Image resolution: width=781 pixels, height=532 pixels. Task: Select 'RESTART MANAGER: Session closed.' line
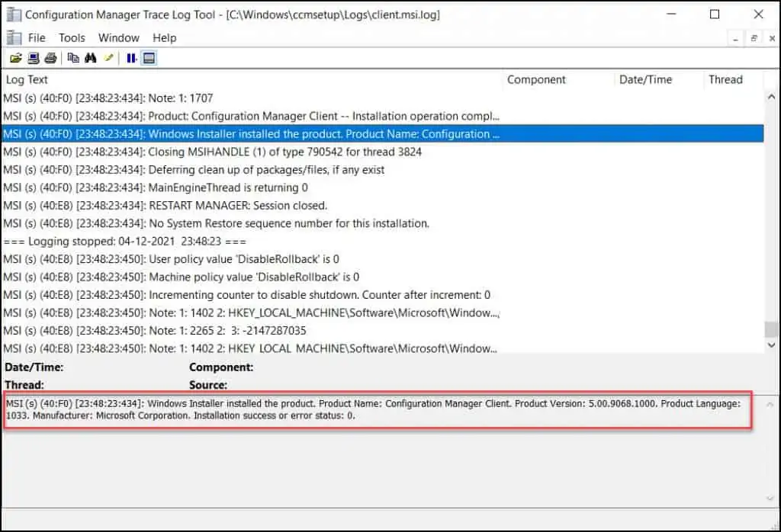coord(383,206)
